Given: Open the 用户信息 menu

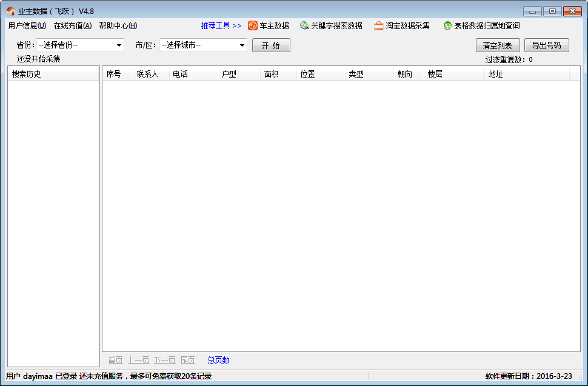Looking at the screenshot, I should click(27, 25).
